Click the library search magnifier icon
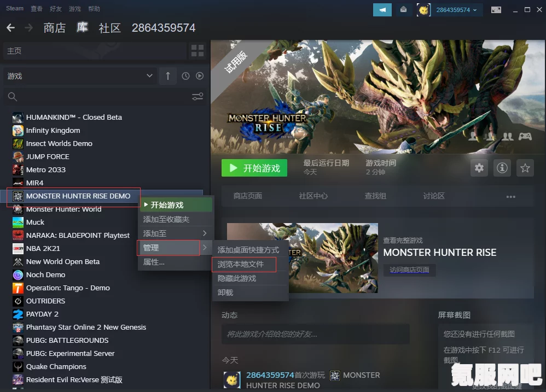546x392 pixels. [x=12, y=97]
